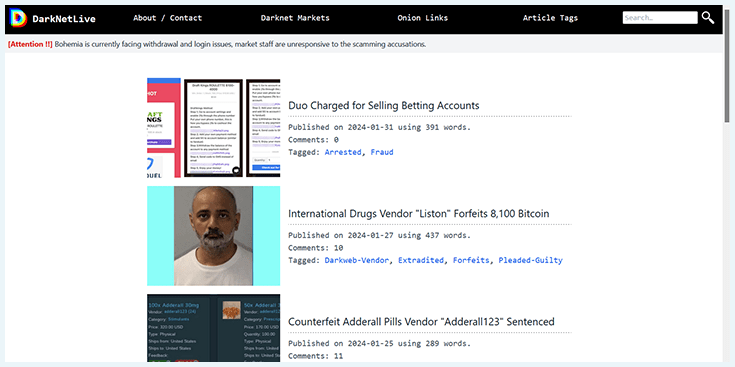Select the Extradited tag
This screenshot has height=367, width=735.
(421, 260)
